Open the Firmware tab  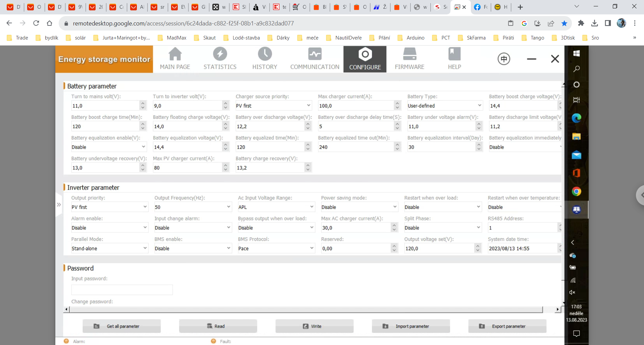[410, 59]
